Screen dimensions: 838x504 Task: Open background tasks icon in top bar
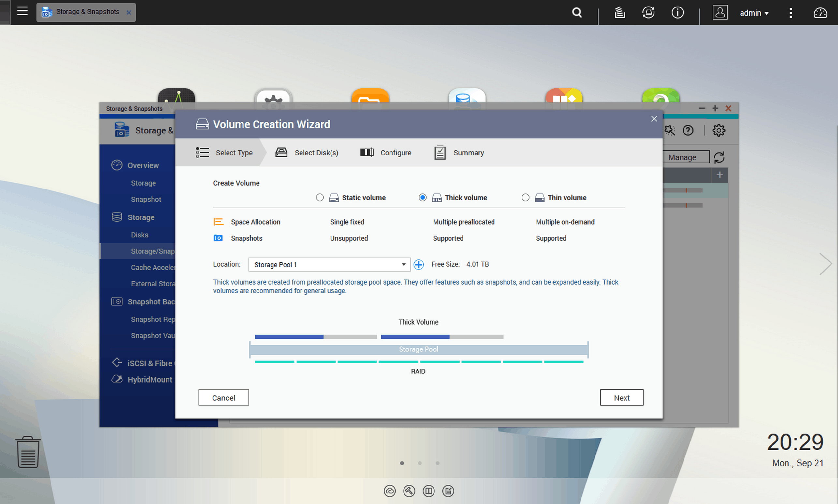pyautogui.click(x=620, y=13)
